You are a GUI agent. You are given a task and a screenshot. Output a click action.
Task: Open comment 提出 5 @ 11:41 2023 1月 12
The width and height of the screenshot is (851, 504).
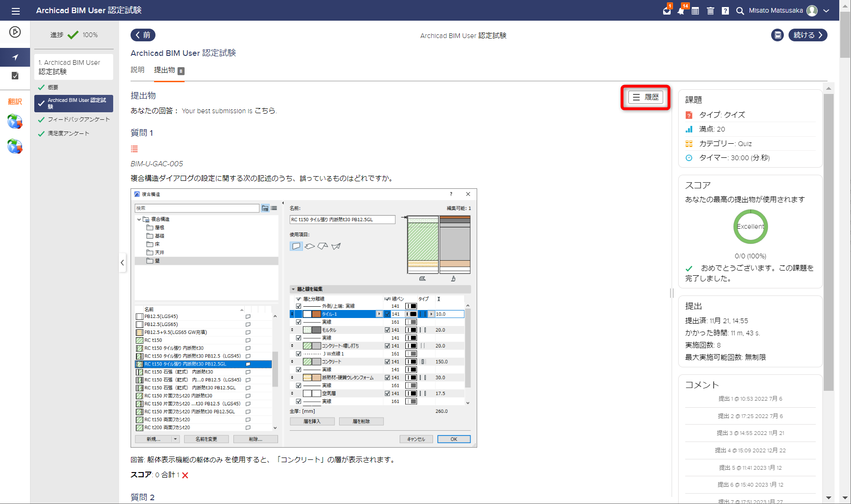tap(750, 468)
